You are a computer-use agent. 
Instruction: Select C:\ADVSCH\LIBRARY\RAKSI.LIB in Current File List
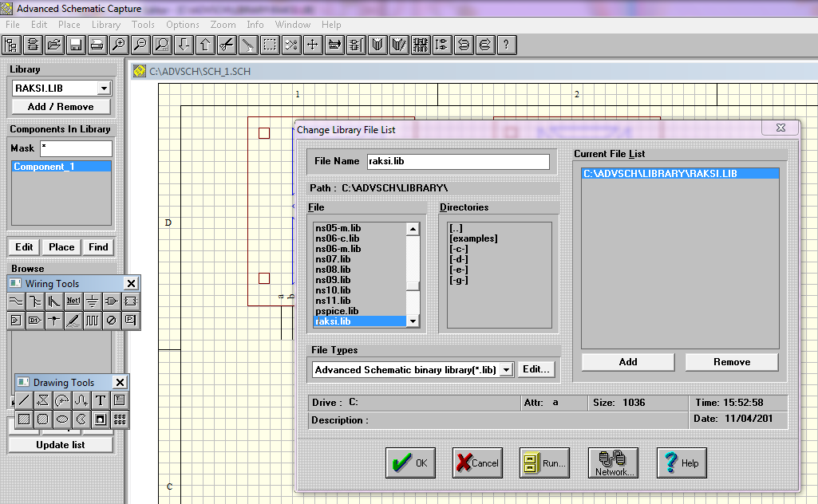[680, 174]
